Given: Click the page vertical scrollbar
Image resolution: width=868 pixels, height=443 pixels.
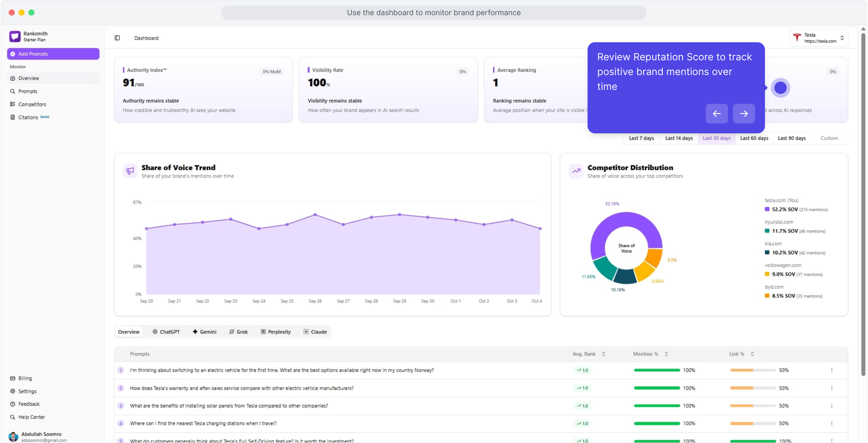Looking at the screenshot, I should pyautogui.click(x=863, y=205).
